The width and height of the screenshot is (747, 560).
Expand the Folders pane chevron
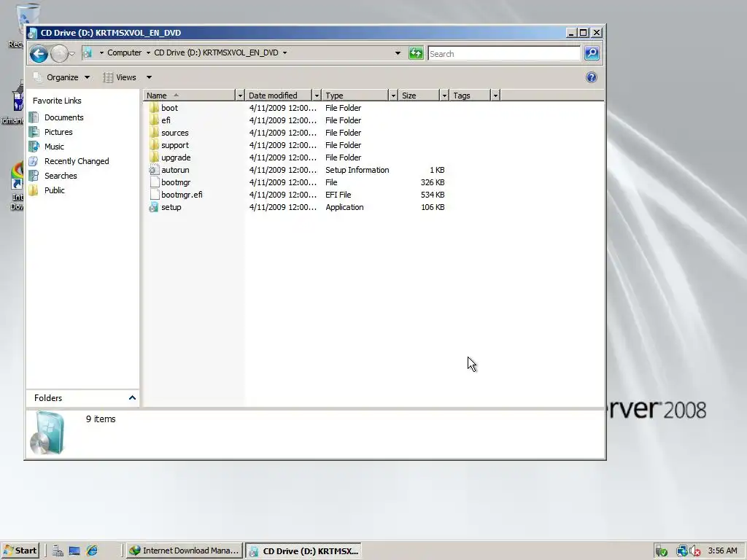click(x=132, y=397)
